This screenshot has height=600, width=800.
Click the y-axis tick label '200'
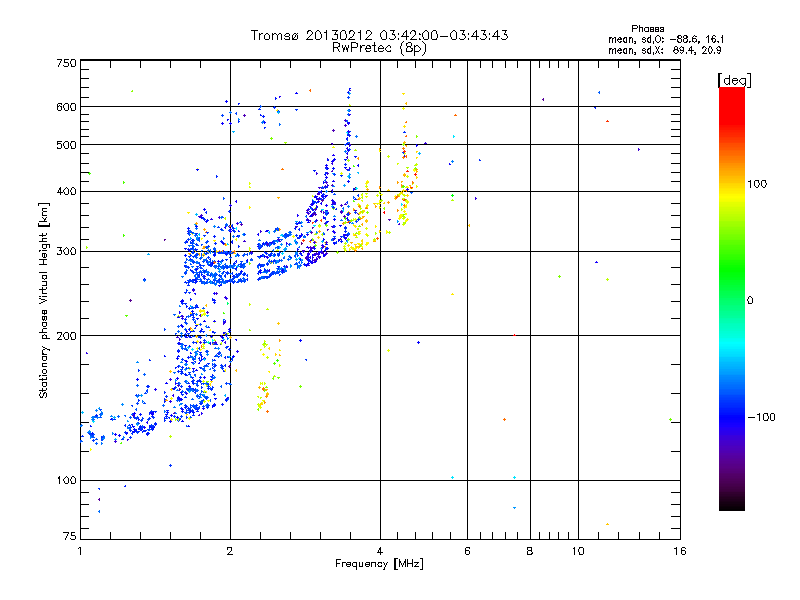pos(66,336)
